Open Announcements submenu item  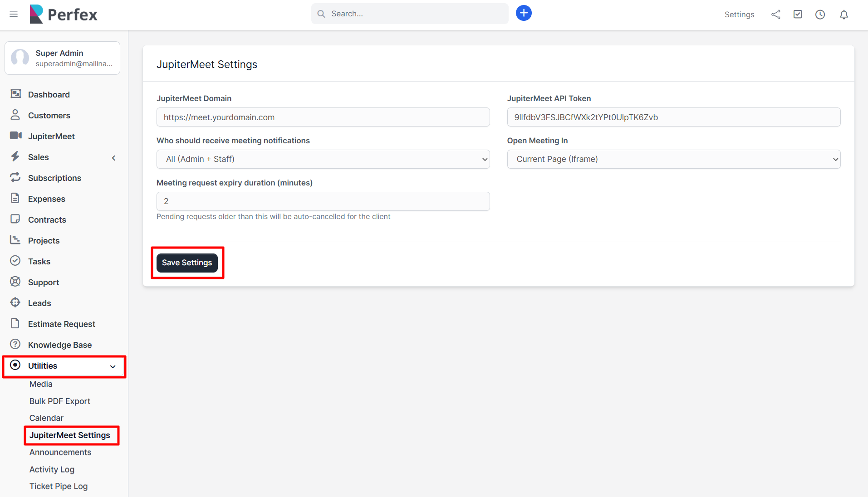(60, 453)
